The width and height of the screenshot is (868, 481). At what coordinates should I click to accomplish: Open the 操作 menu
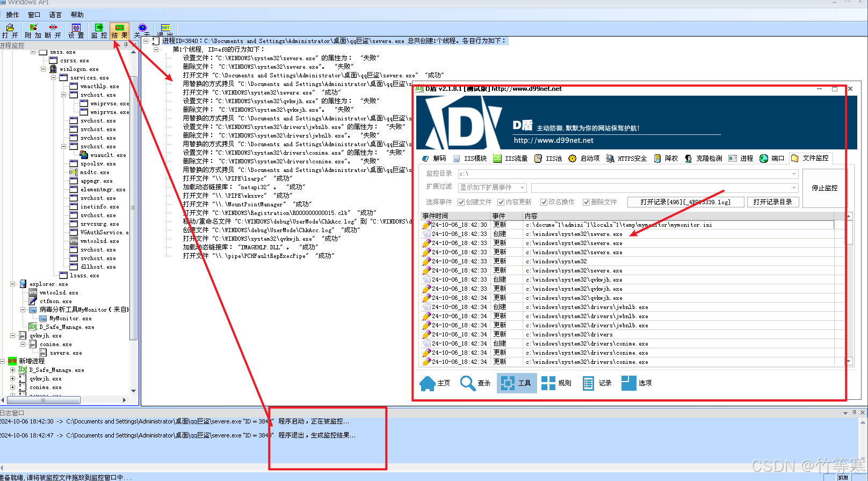tap(12, 15)
